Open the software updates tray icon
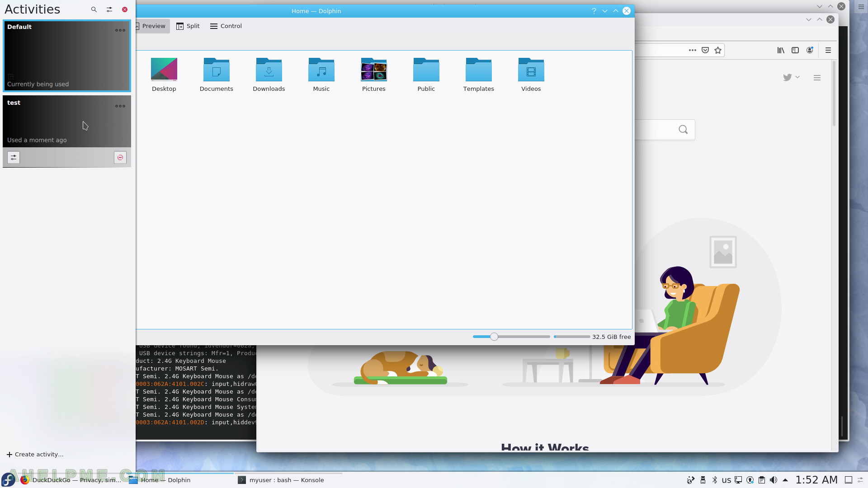This screenshot has width=868, height=488. 750,480
